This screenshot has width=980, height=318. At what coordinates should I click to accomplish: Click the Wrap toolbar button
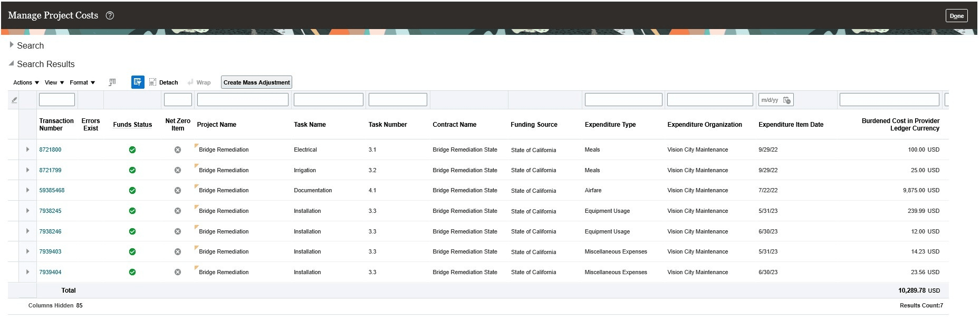199,82
